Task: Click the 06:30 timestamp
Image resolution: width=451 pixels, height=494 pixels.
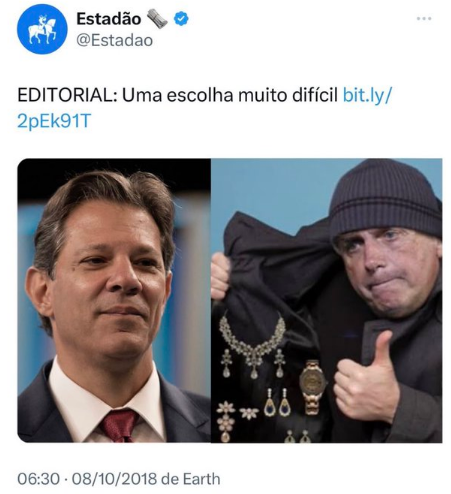Action: click(38, 479)
